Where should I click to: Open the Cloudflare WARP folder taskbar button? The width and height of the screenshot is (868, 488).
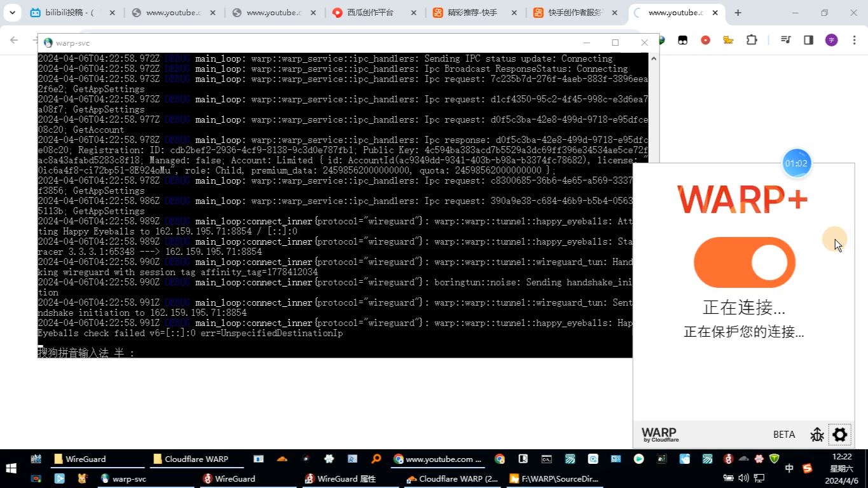point(198,459)
